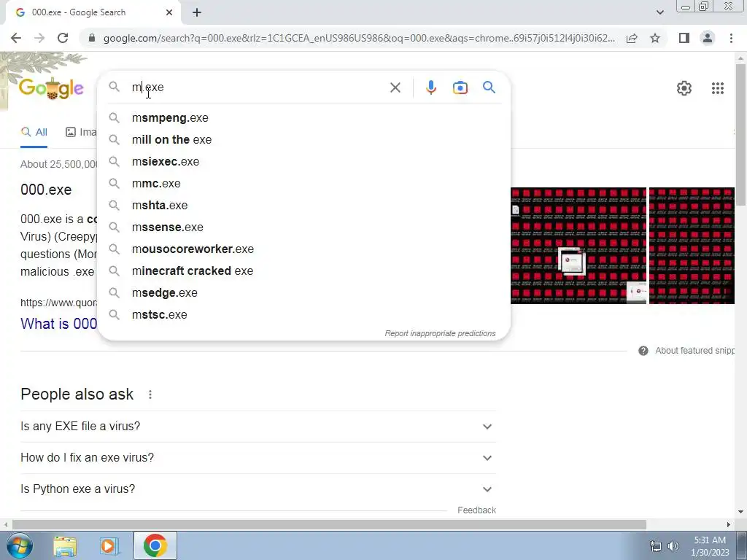Image resolution: width=747 pixels, height=560 pixels.
Task: Choose the mstsc.exe suggestion
Action: 304,315
